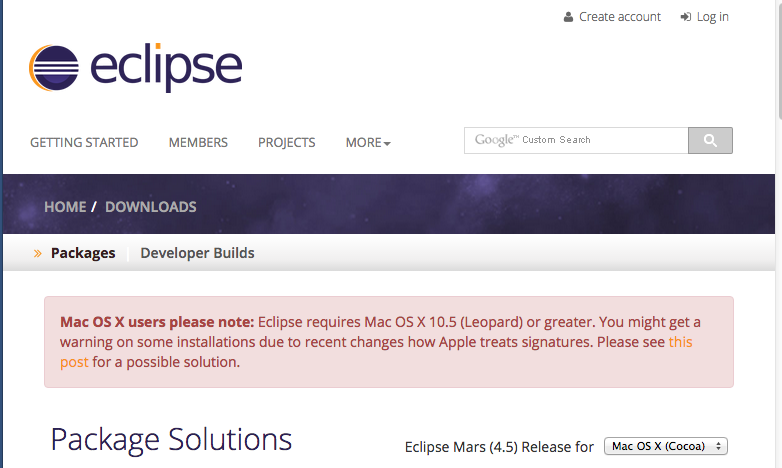
Task: Click the person icon beside Create account
Action: click(x=569, y=17)
